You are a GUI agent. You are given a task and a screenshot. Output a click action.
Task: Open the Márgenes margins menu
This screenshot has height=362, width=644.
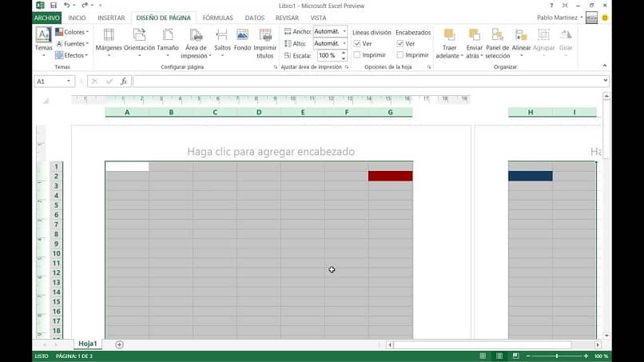[109, 42]
